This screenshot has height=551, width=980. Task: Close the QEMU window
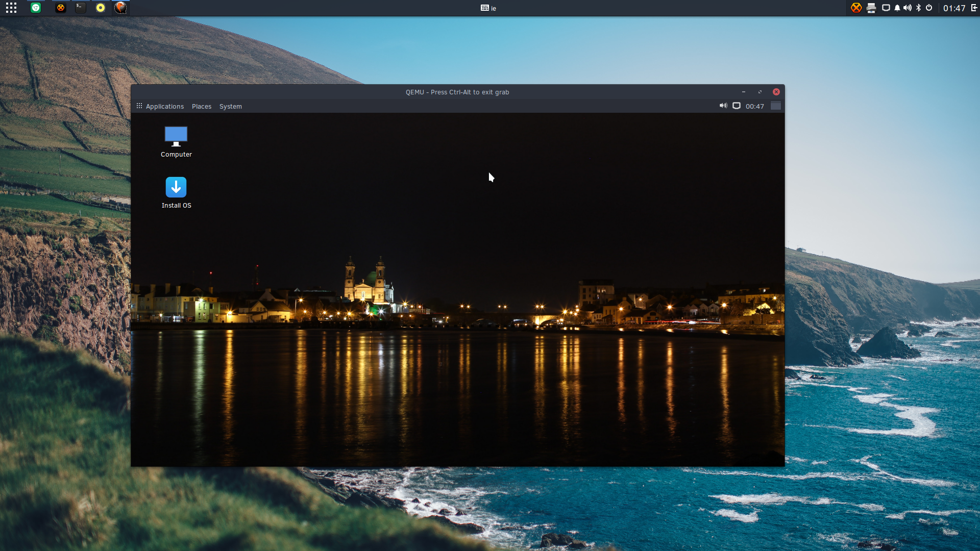pos(776,92)
